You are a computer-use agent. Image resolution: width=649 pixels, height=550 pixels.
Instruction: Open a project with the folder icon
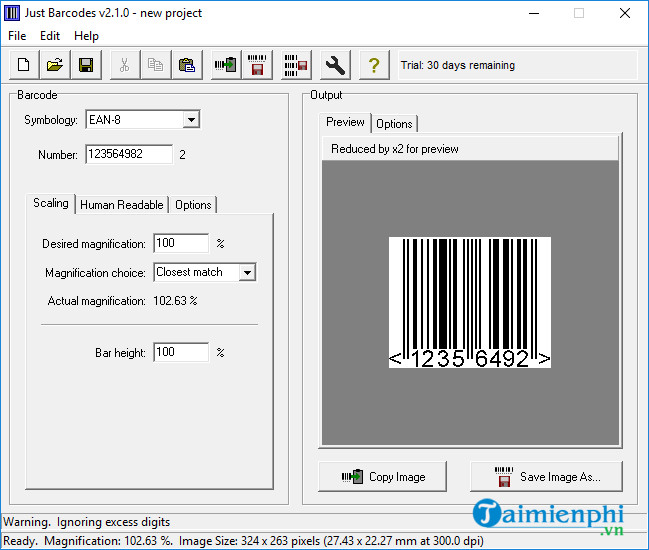[55, 65]
